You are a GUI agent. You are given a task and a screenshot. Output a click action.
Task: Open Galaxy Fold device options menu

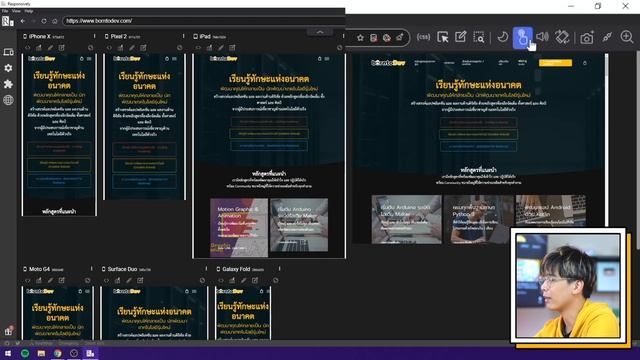[x=279, y=269]
